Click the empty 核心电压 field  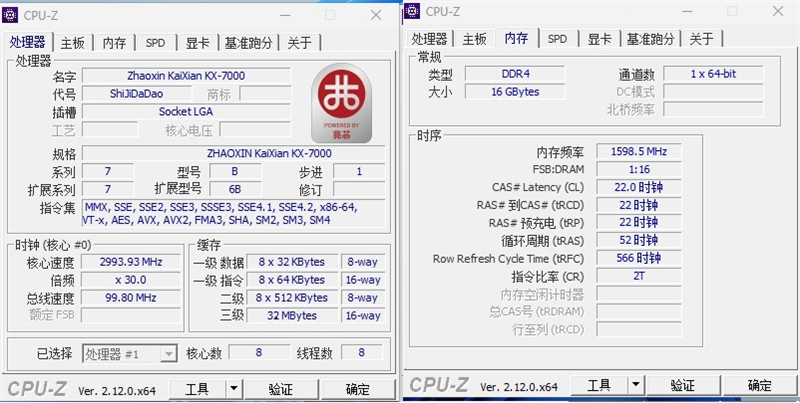coord(255,130)
